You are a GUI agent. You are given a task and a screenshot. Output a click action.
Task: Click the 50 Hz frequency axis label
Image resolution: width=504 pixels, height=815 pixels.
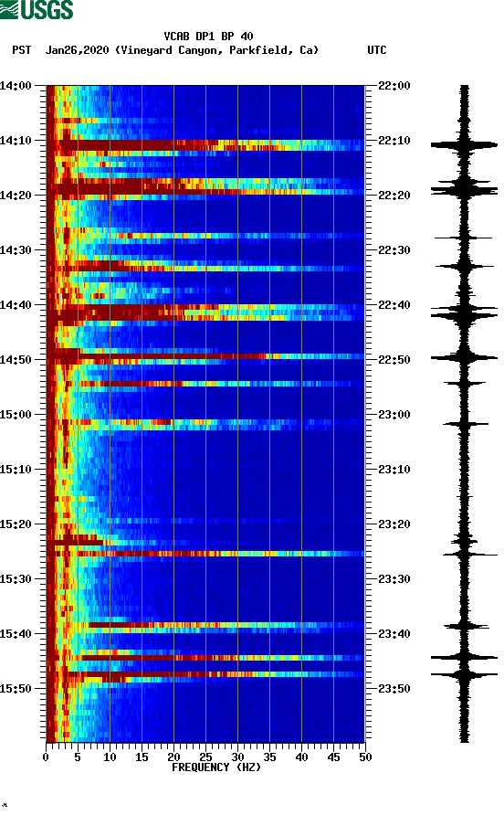[x=365, y=757]
